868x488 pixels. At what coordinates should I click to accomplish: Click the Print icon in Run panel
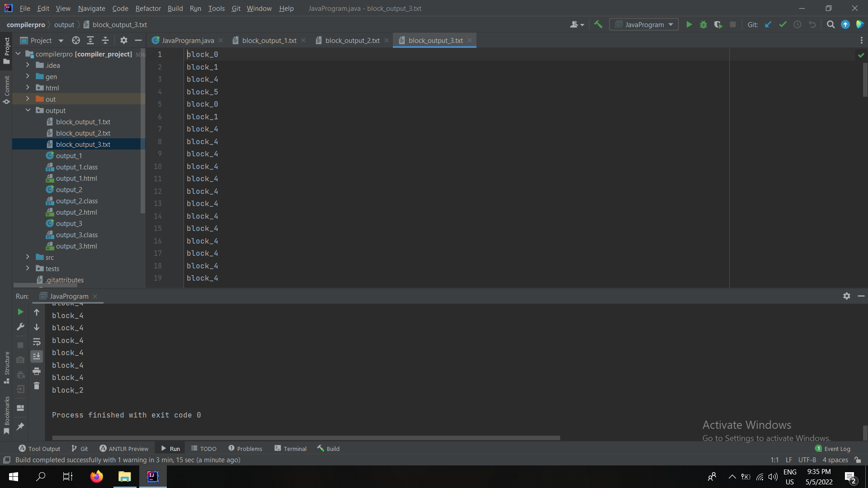tap(37, 371)
